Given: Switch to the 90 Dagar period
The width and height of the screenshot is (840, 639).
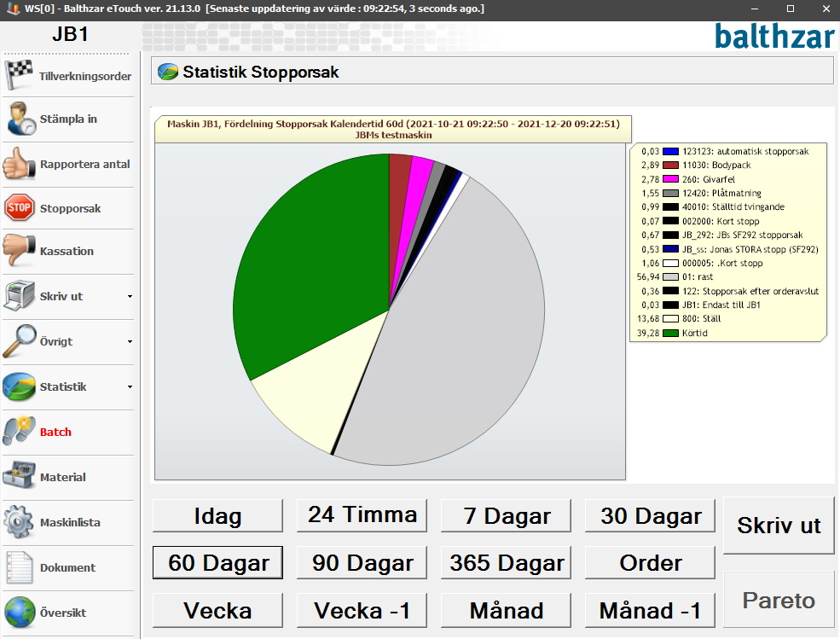Looking at the screenshot, I should [x=362, y=562].
